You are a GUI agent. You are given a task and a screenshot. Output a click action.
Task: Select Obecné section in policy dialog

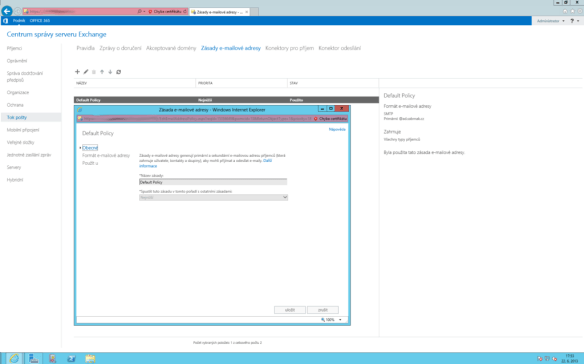click(x=90, y=148)
